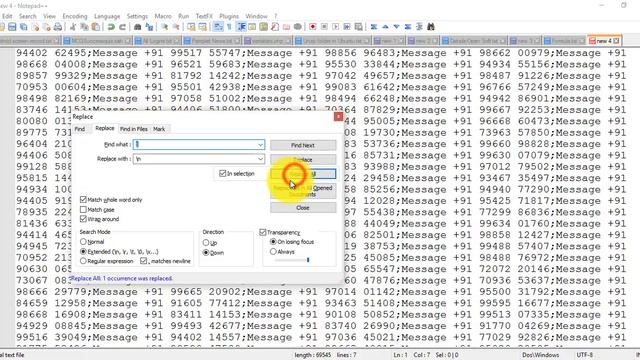Click the Paste toolbar icon

pyautogui.click(x=96, y=27)
